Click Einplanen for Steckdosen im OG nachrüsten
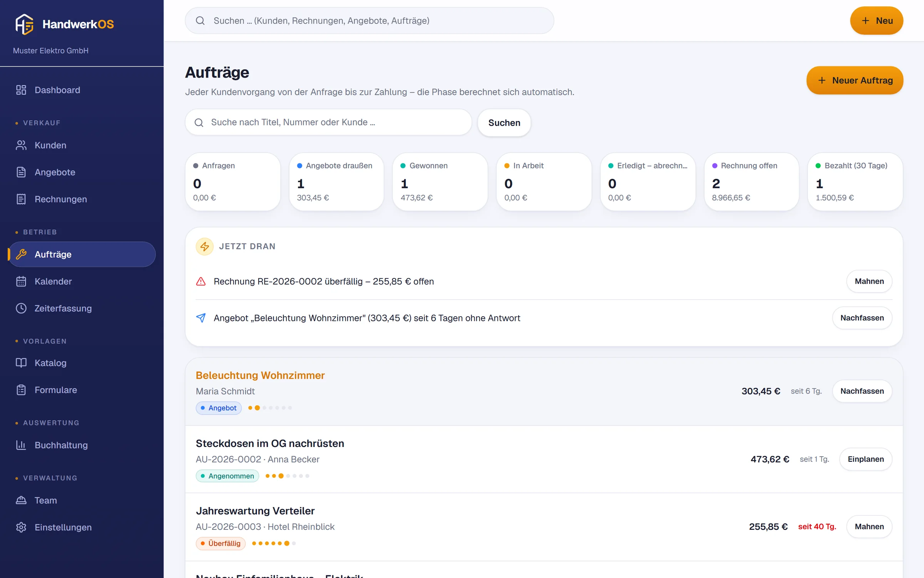 [x=866, y=459]
